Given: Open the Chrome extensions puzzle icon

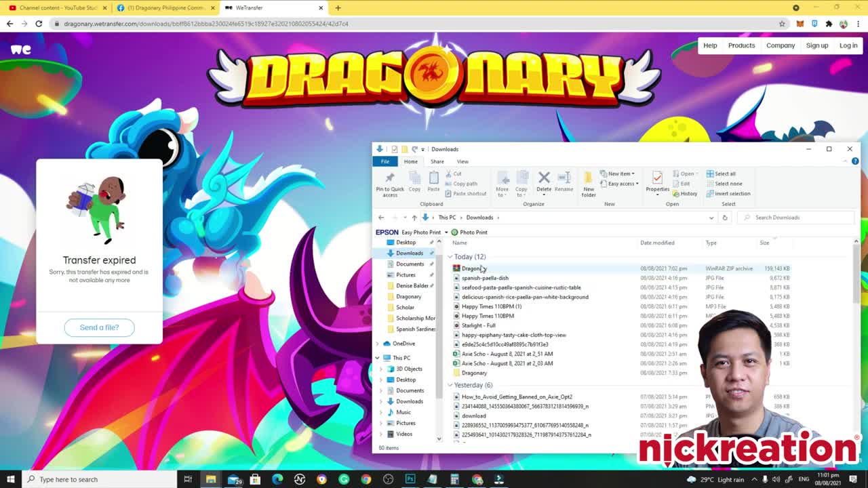Looking at the screenshot, I should (829, 24).
